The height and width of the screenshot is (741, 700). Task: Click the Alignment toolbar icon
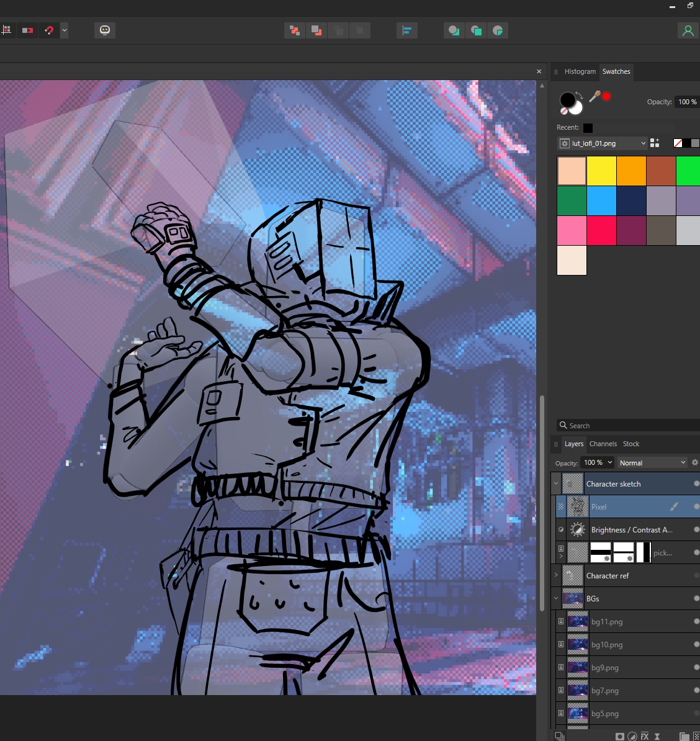tap(406, 30)
